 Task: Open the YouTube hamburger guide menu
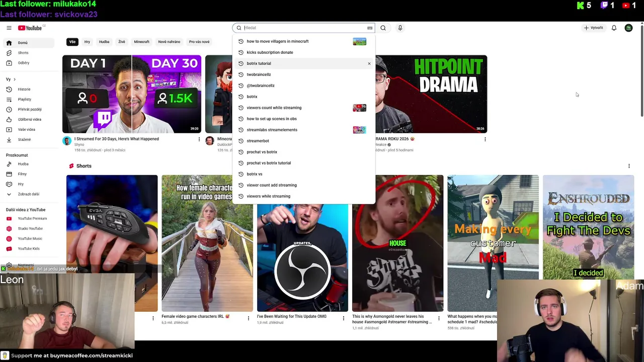(x=9, y=28)
